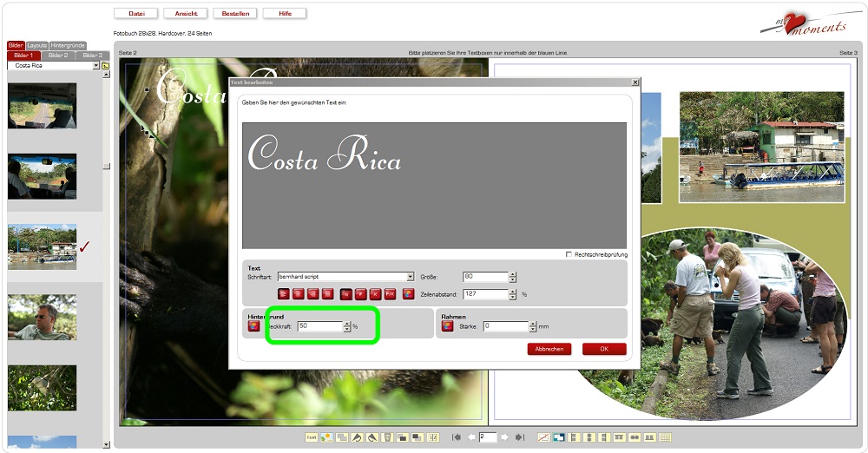Set text alignment to center in dialog
Screen dimensions: 868x453
298,293
